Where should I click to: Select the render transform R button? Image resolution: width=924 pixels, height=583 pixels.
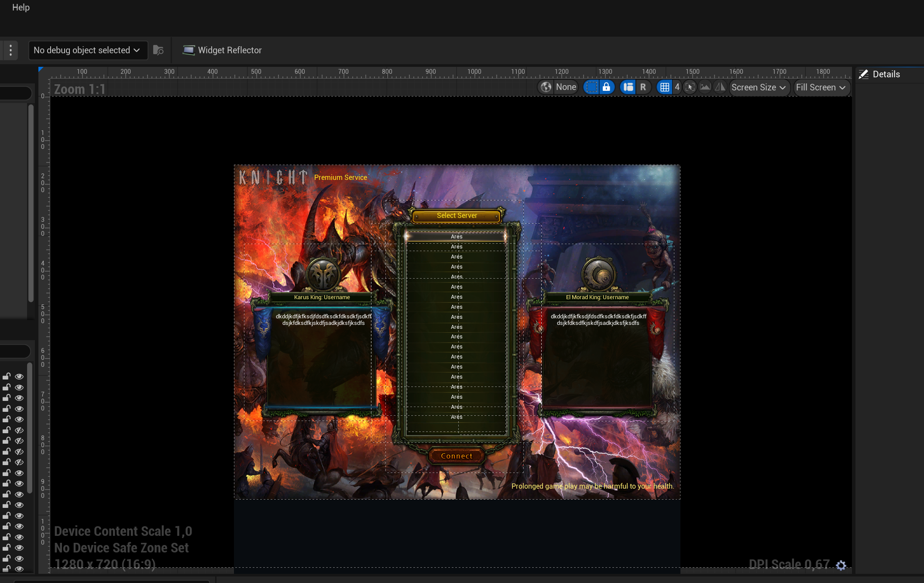coord(643,87)
